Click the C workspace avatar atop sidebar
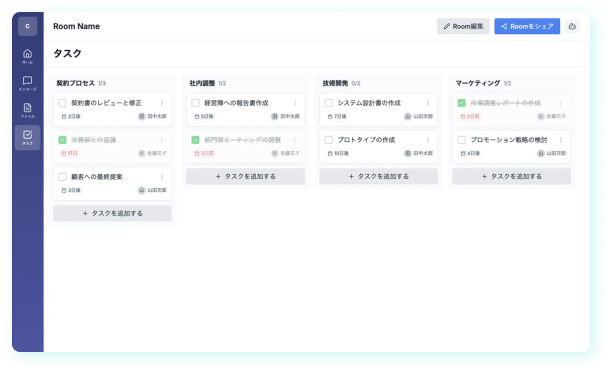The width and height of the screenshot is (610, 372). click(27, 26)
